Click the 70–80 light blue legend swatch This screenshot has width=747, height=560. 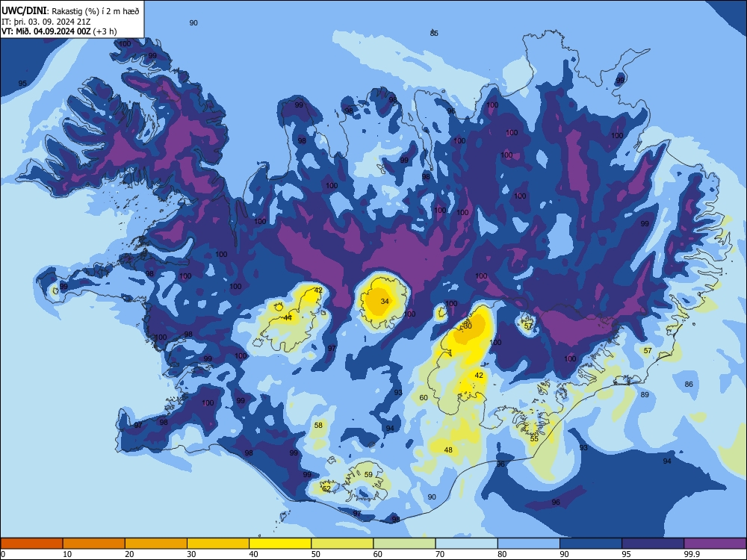click(466, 544)
